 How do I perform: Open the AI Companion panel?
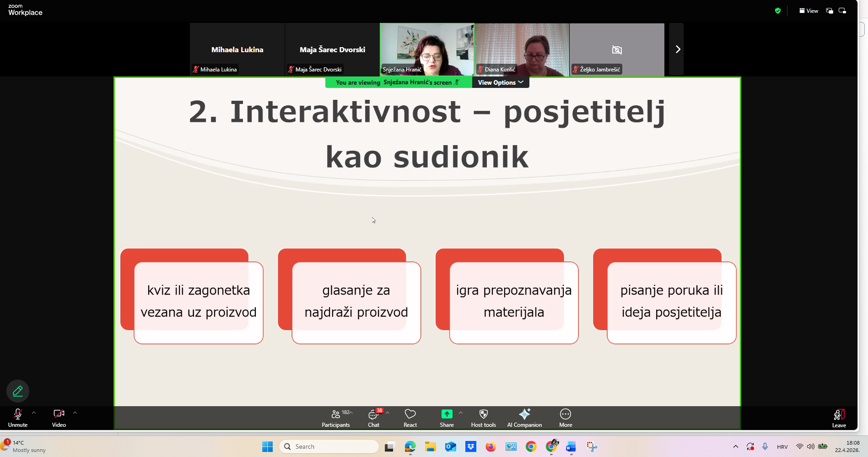coord(524,417)
